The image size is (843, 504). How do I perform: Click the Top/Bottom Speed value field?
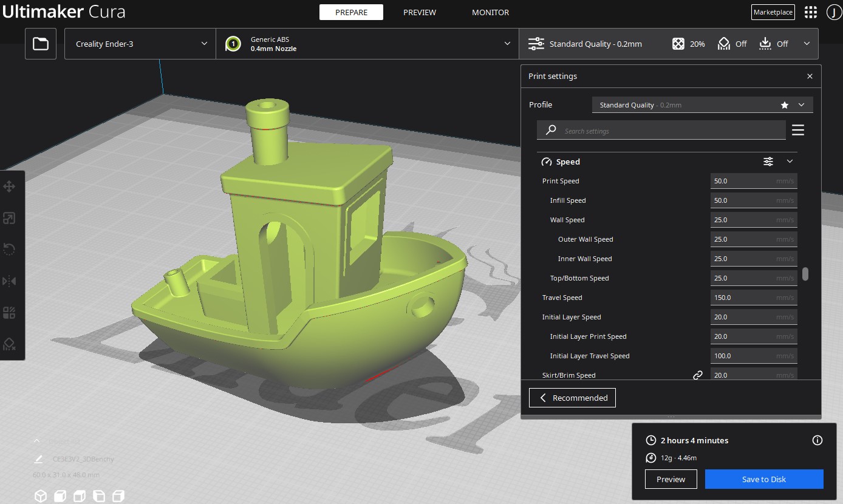754,278
